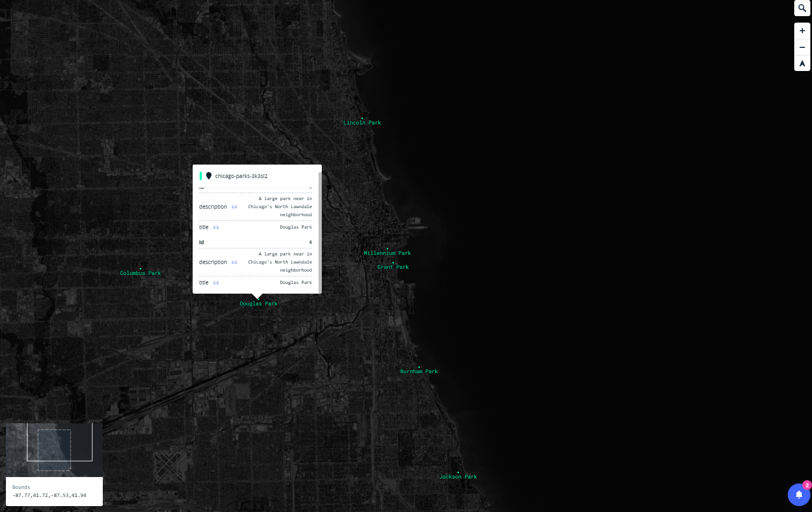This screenshot has height=512, width=812.
Task: Click the green accent bar in the popup header
Action: [200, 175]
